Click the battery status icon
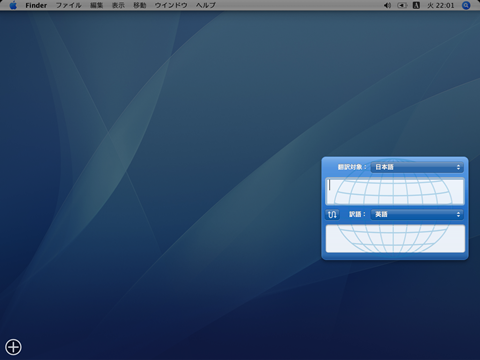 pos(402,5)
